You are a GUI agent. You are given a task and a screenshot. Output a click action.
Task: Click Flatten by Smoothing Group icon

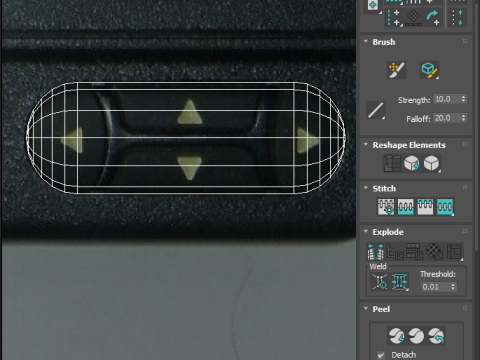point(415,251)
